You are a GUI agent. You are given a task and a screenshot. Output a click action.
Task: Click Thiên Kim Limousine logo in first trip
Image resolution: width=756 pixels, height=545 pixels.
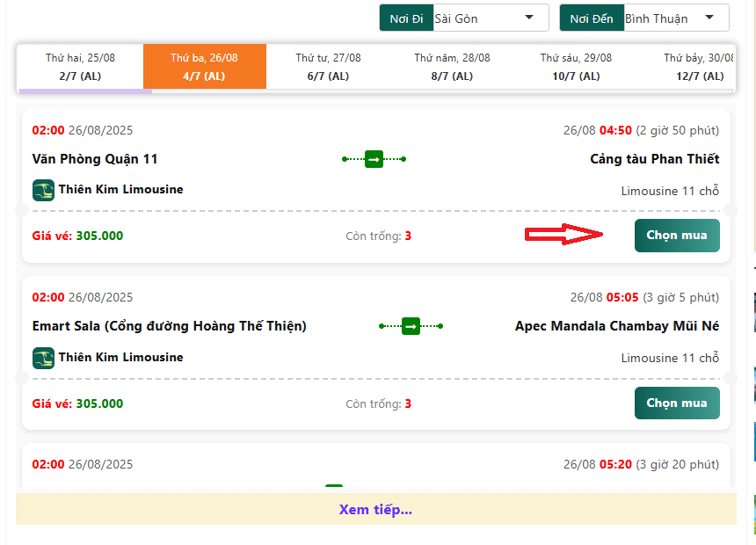click(x=43, y=190)
